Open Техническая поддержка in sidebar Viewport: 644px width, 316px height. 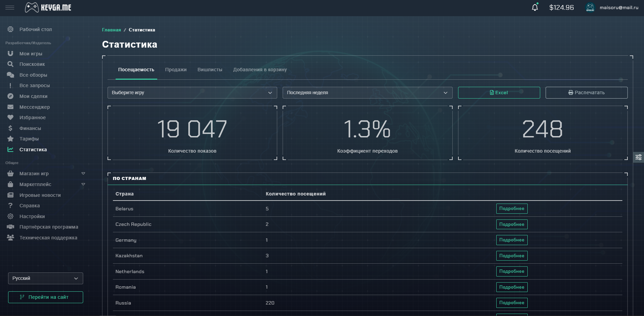click(x=48, y=238)
